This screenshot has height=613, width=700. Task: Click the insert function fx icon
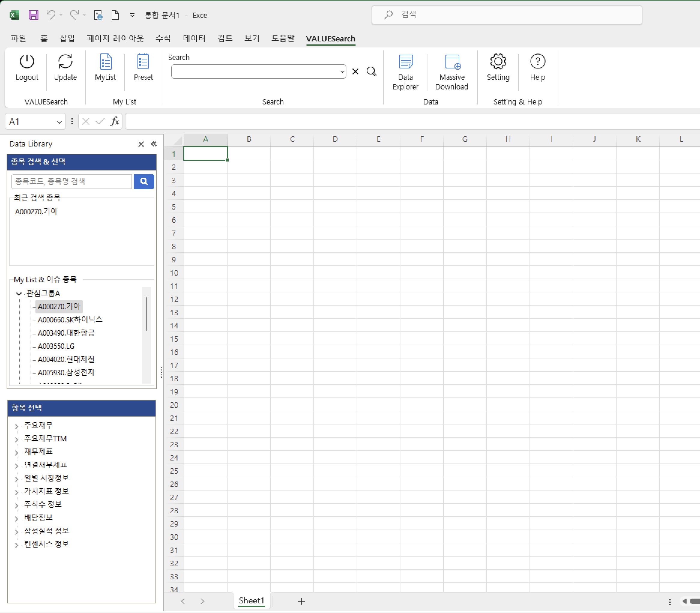[x=115, y=122]
